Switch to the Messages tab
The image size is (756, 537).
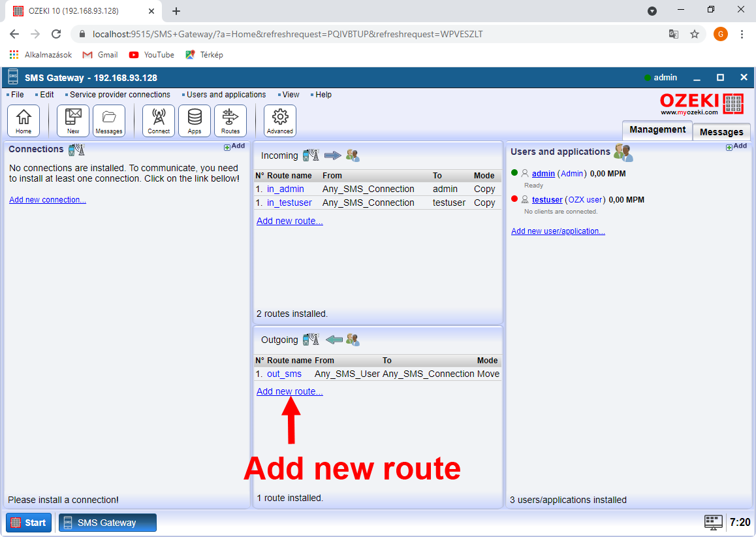(721, 132)
